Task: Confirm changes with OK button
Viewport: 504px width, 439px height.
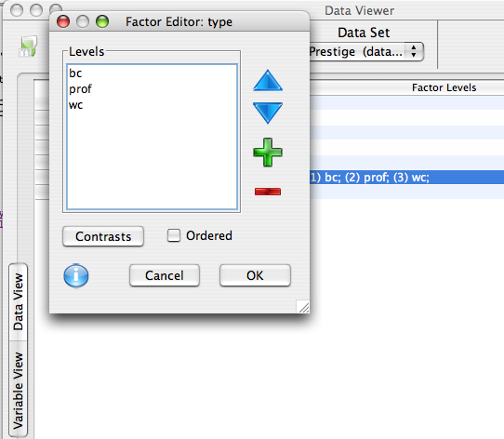Action: pyautogui.click(x=255, y=275)
